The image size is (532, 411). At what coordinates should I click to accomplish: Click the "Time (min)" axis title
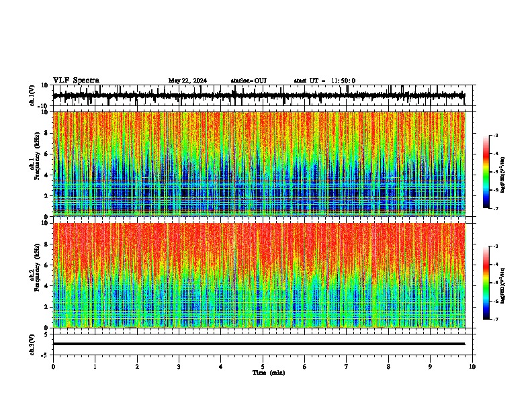[x=269, y=373]
